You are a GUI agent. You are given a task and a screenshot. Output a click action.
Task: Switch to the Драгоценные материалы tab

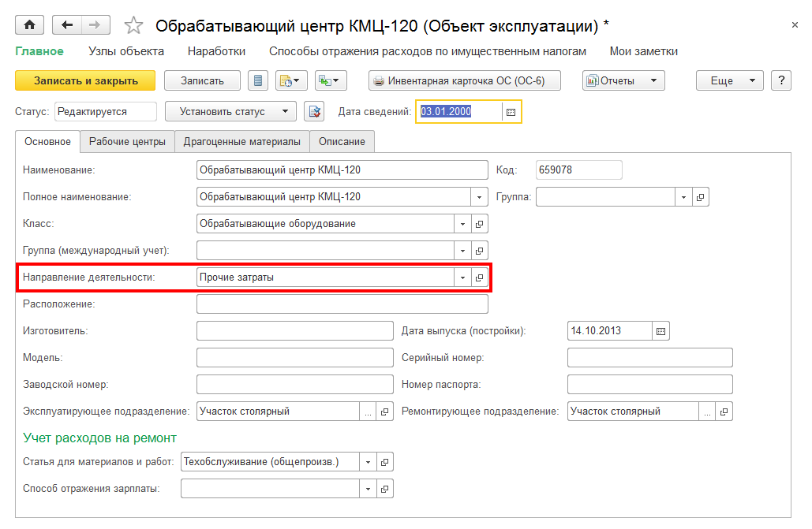pyautogui.click(x=241, y=141)
